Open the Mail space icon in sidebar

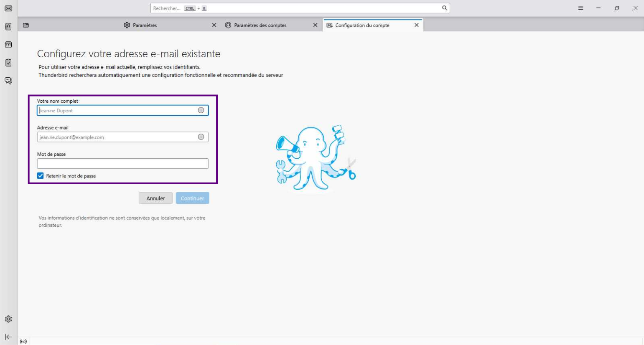point(8,8)
